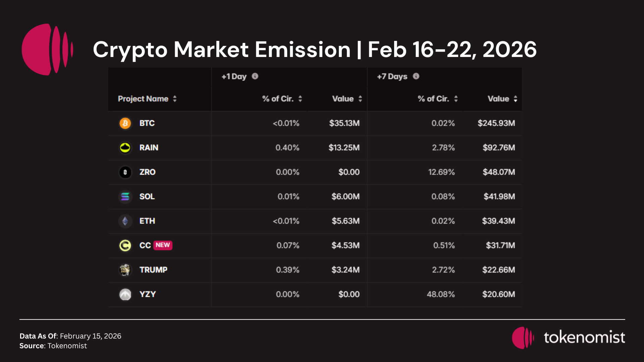Click the NEW badge next to CC

163,245
